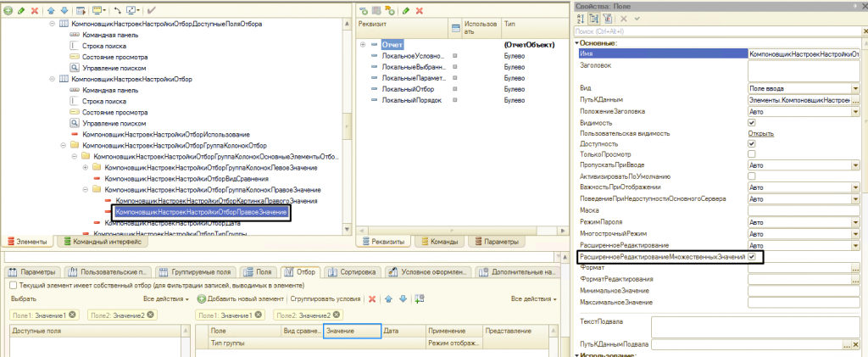This screenshot has height=357, width=868.
Task: Remove the left Поле1: Значение1 tag
Action: click(73, 315)
